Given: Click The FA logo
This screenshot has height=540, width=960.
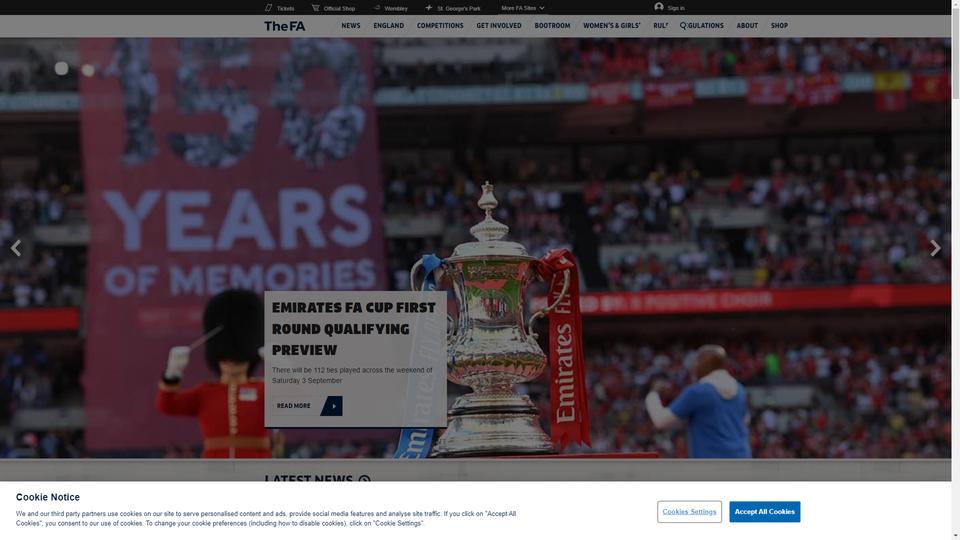Looking at the screenshot, I should click(285, 26).
